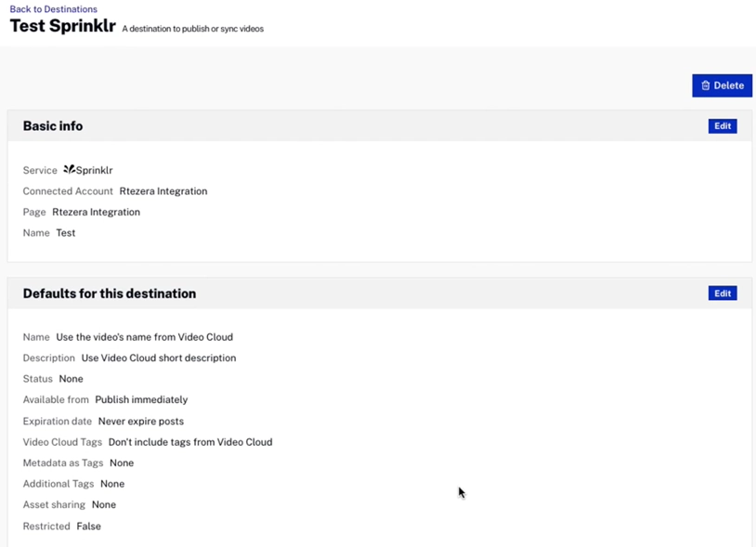The width and height of the screenshot is (756, 547).
Task: Edit the Basic info section
Action: tap(722, 125)
